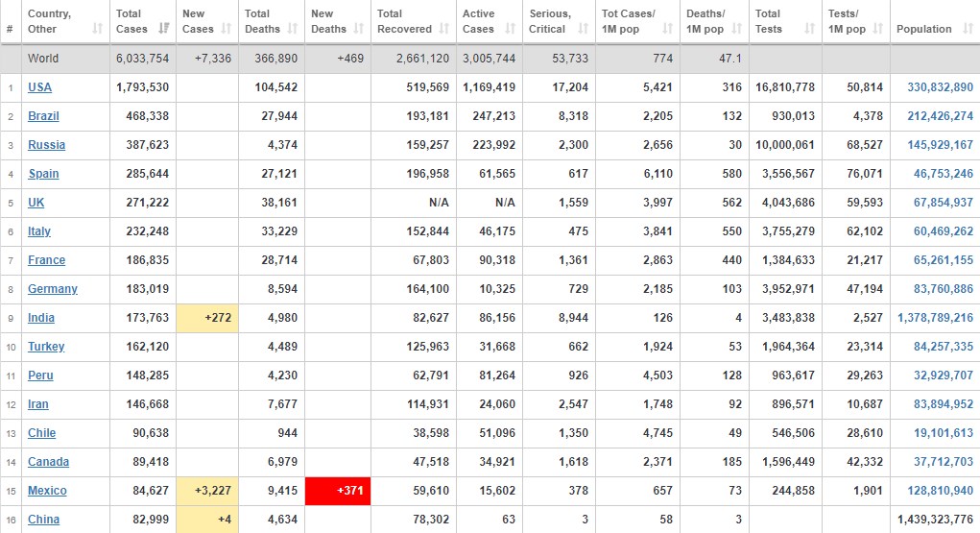The height and width of the screenshot is (533, 980).
Task: Sort by New Cases arrow icon
Action: 227,29
